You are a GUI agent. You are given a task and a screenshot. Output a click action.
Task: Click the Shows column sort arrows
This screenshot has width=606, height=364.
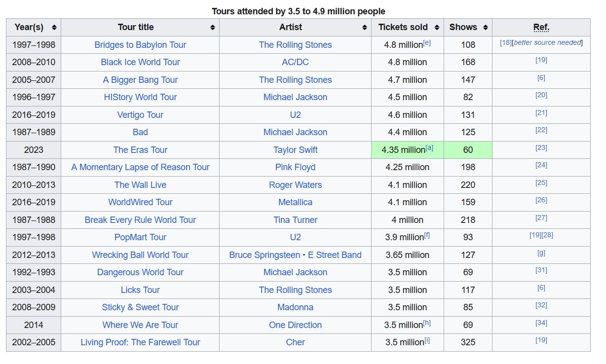[485, 28]
